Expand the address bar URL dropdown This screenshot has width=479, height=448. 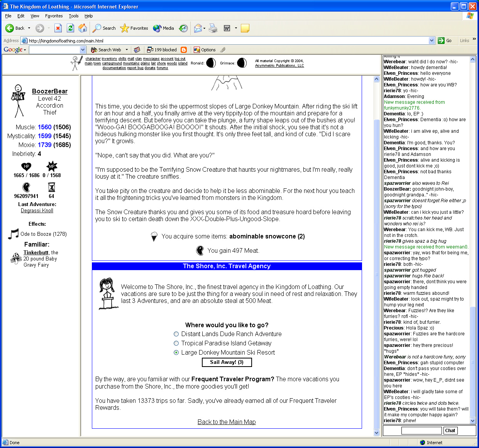[x=432, y=41]
